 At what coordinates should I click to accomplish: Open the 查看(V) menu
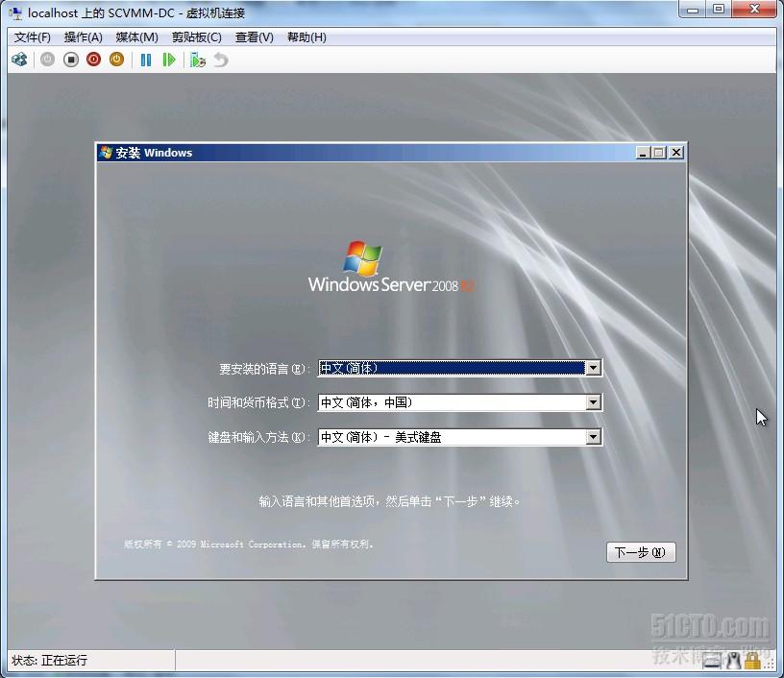click(255, 37)
